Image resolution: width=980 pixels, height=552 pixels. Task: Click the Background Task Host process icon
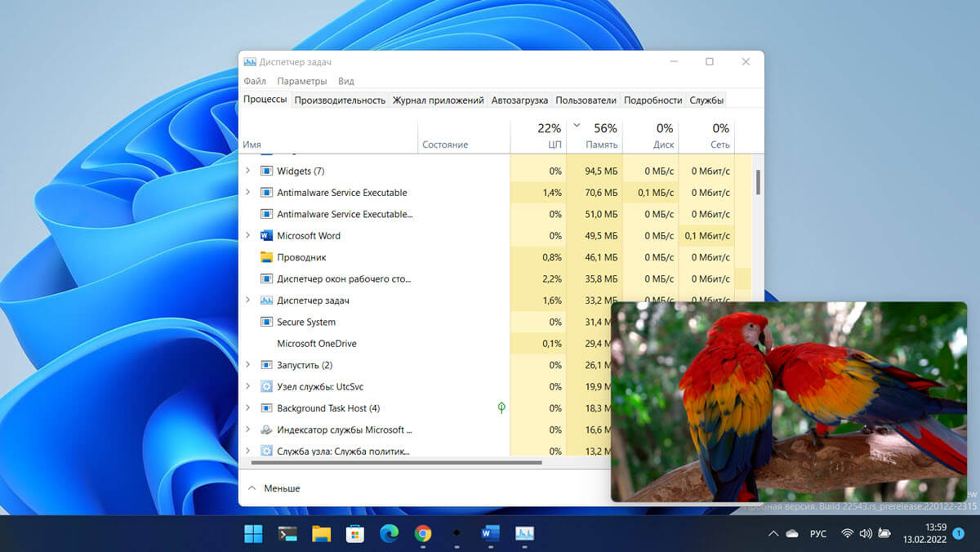point(266,408)
